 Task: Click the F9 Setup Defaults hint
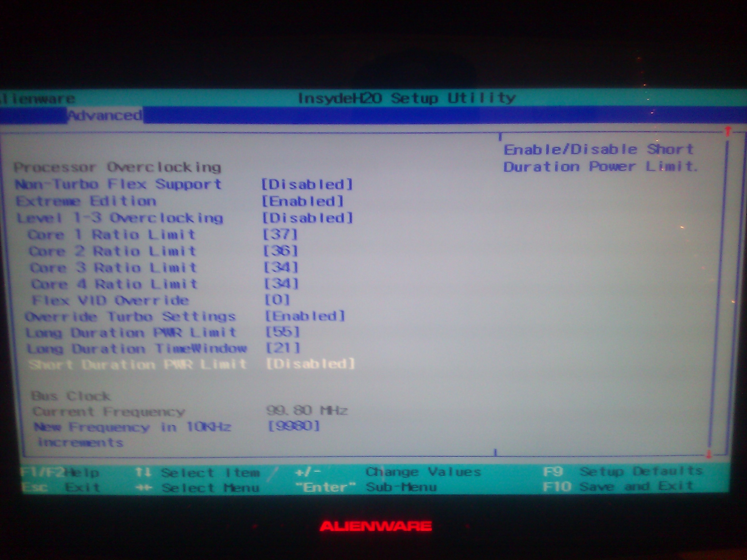click(623, 471)
